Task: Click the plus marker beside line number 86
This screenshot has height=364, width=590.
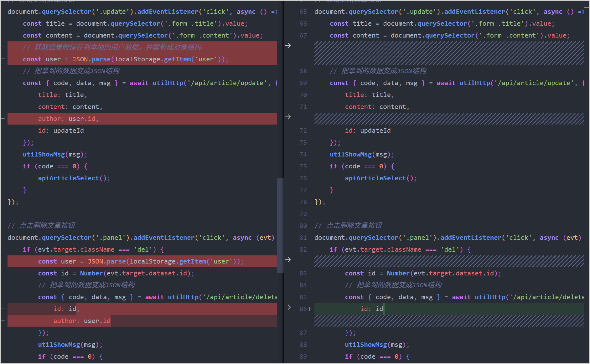Action: (x=310, y=309)
